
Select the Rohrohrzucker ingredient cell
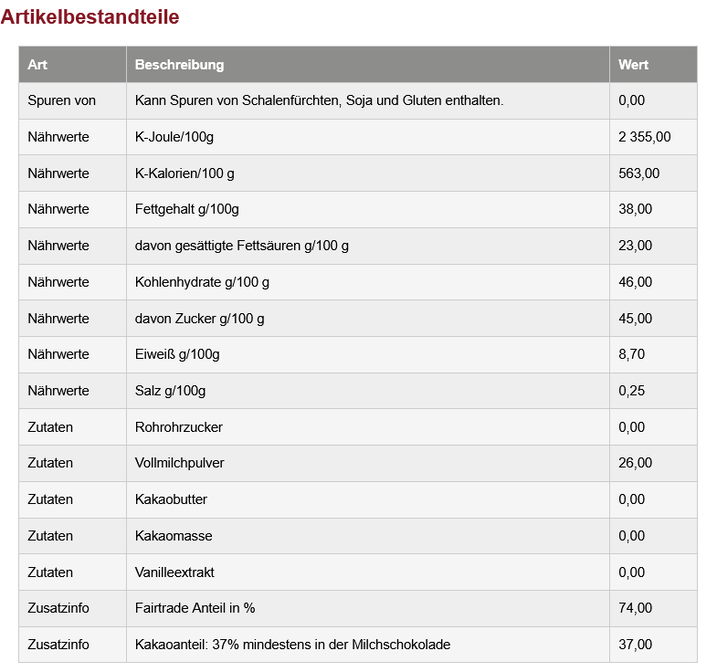click(179, 427)
